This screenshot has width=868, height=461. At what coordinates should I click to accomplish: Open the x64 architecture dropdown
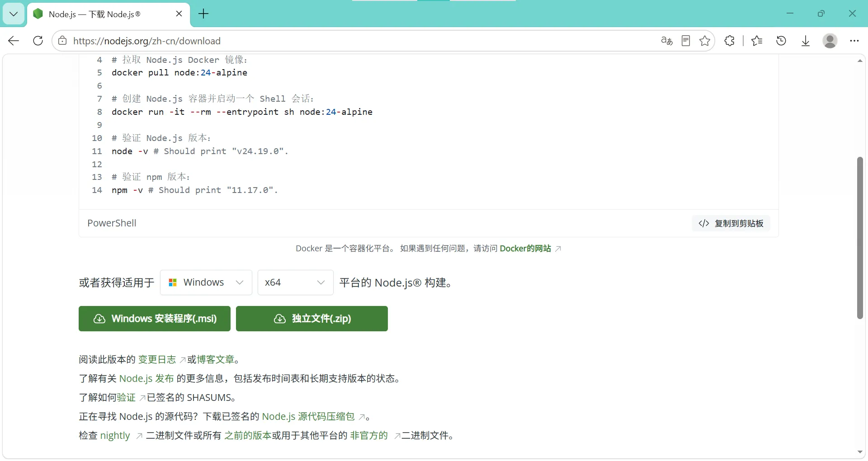click(296, 282)
